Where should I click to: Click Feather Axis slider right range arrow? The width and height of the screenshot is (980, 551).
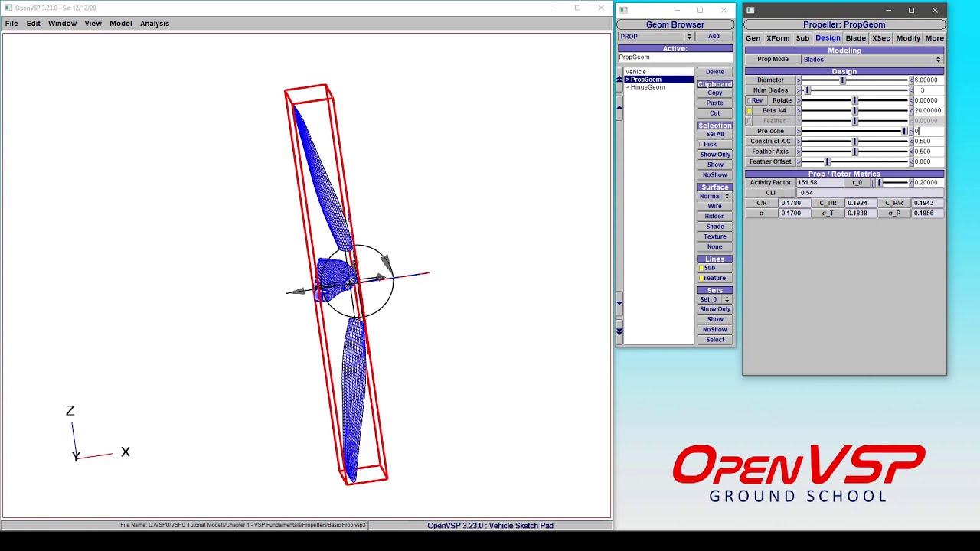coord(911,152)
